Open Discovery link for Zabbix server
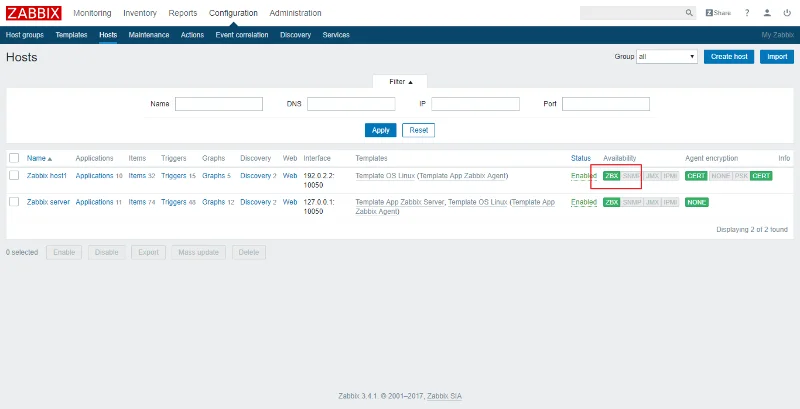Screen dimensions: 800x409 pyautogui.click(x=255, y=202)
